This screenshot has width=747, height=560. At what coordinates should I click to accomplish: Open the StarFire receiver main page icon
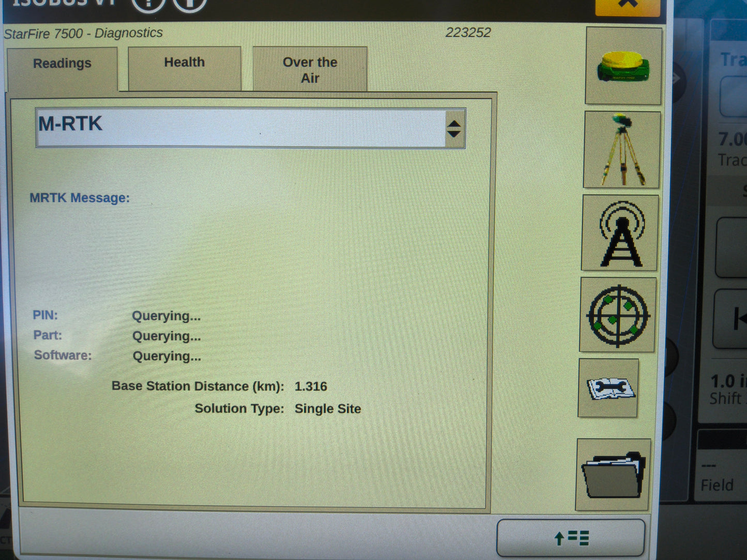point(623,66)
